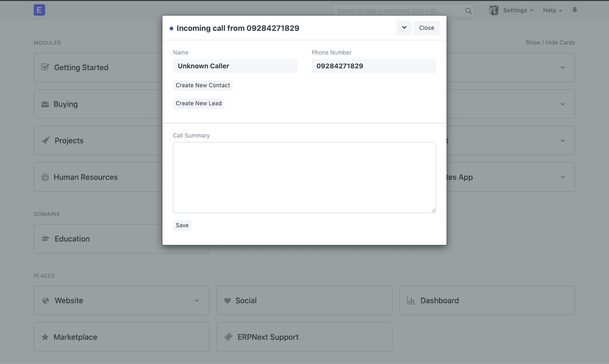The image size is (609, 364).
Task: Select the Marketplace star icon
Action: pyautogui.click(x=45, y=337)
